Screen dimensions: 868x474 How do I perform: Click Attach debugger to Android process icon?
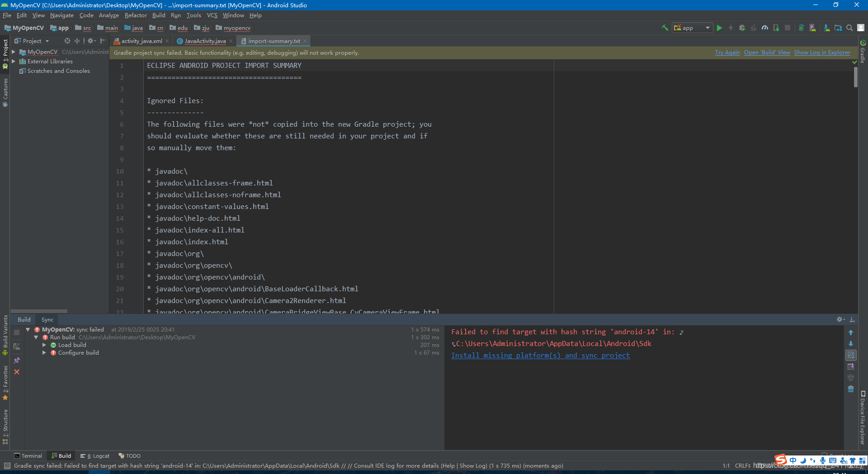click(776, 28)
